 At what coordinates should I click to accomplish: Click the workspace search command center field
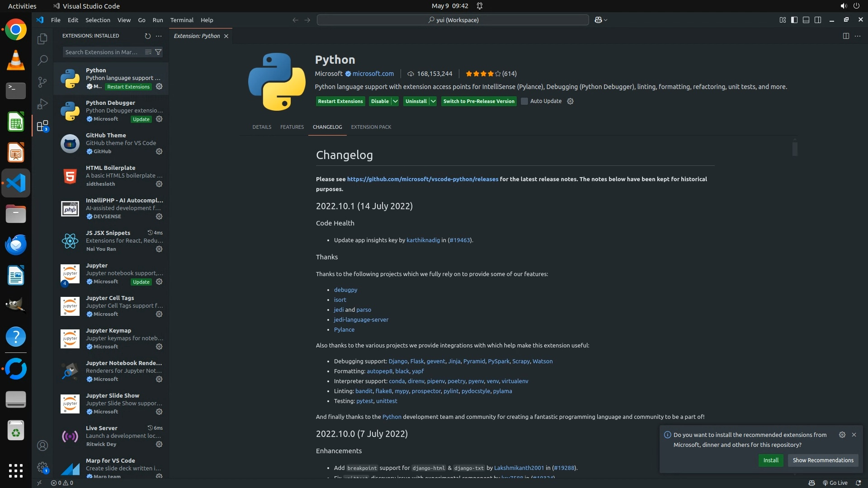coord(453,20)
